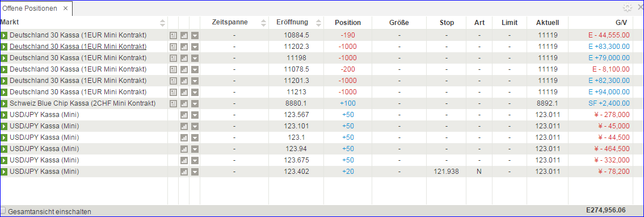Click the loss value E - 44,555.00
The width and height of the screenshot is (644, 217).
[x=609, y=35]
